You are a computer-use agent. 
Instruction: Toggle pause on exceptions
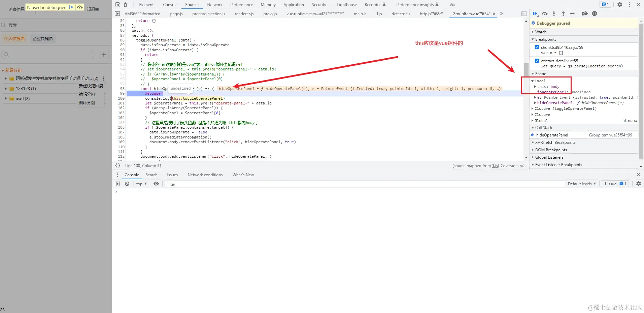[x=595, y=13]
